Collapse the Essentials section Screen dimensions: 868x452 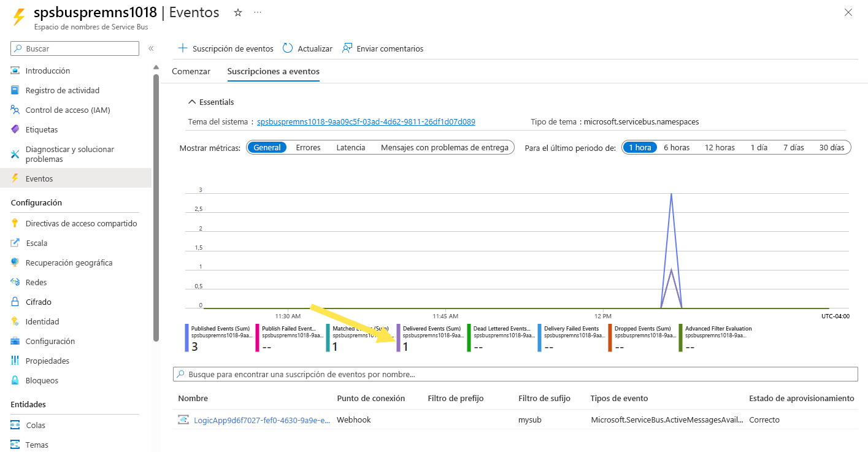tap(211, 102)
